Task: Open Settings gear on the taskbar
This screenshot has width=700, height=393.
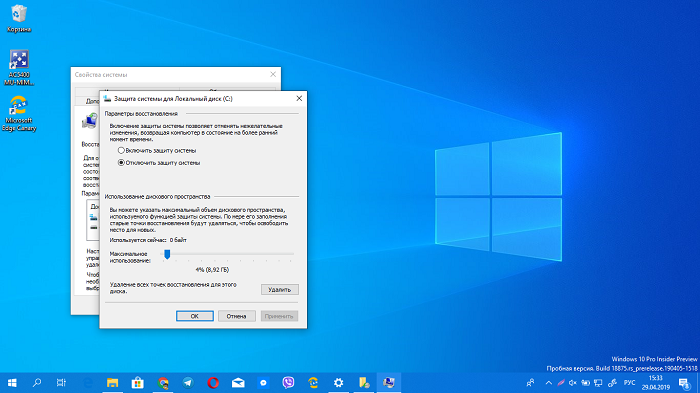Action: pyautogui.click(x=338, y=383)
